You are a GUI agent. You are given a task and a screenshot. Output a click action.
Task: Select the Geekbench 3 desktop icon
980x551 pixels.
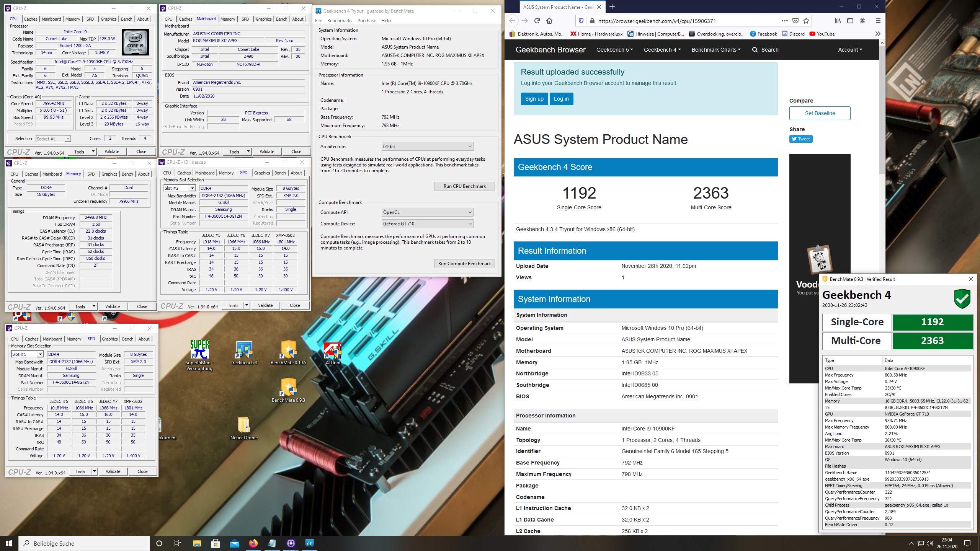244,352
